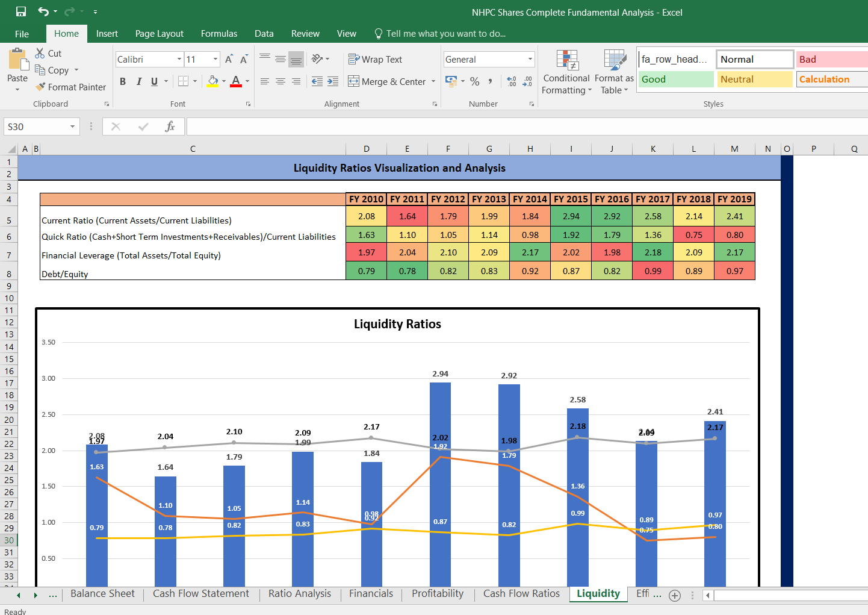This screenshot has height=615, width=868.
Task: Click the Bottom Align icon
Action: tap(296, 58)
